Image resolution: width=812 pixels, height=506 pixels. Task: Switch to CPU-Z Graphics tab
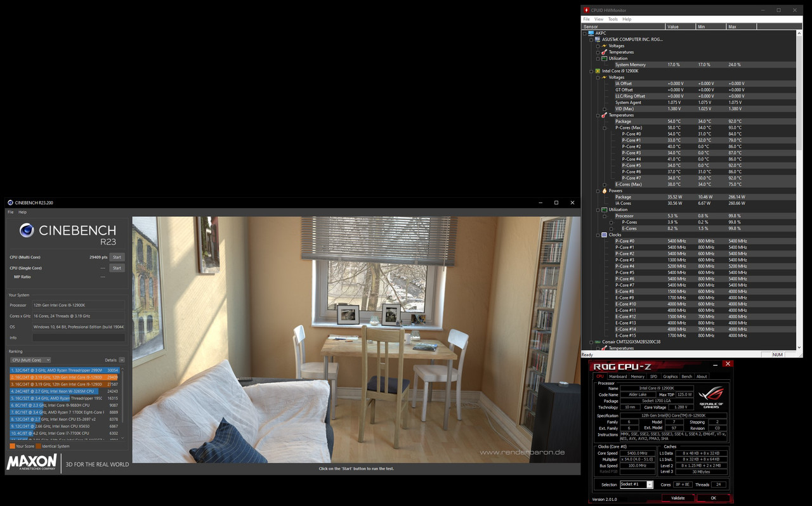[670, 377]
